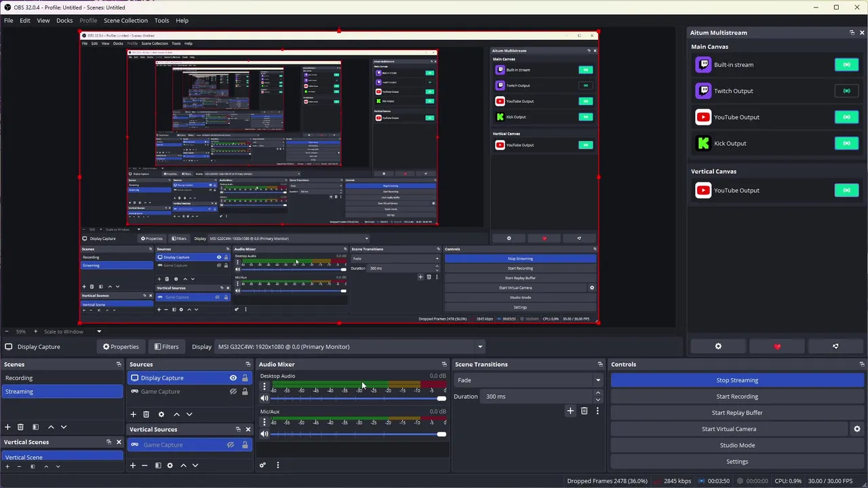
Task: Move source up in Sources dock
Action: pyautogui.click(x=176, y=414)
